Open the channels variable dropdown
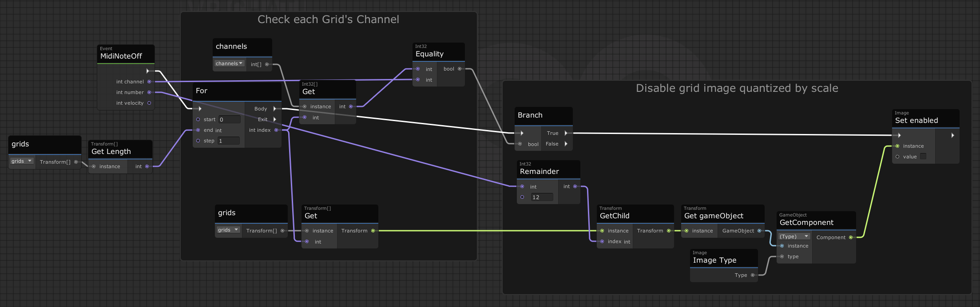The image size is (980, 307). (x=229, y=63)
